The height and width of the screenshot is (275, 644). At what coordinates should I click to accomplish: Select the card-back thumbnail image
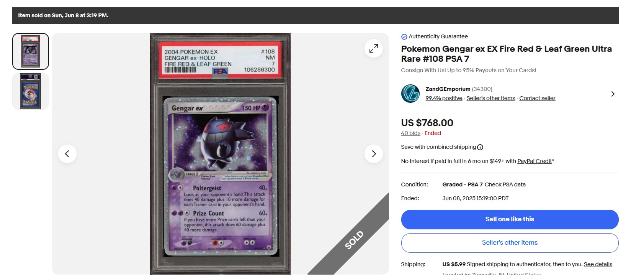pyautogui.click(x=31, y=91)
